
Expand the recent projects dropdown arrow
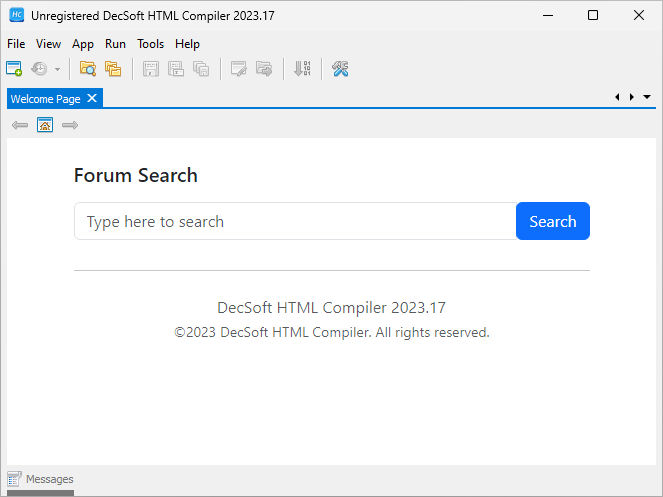58,69
